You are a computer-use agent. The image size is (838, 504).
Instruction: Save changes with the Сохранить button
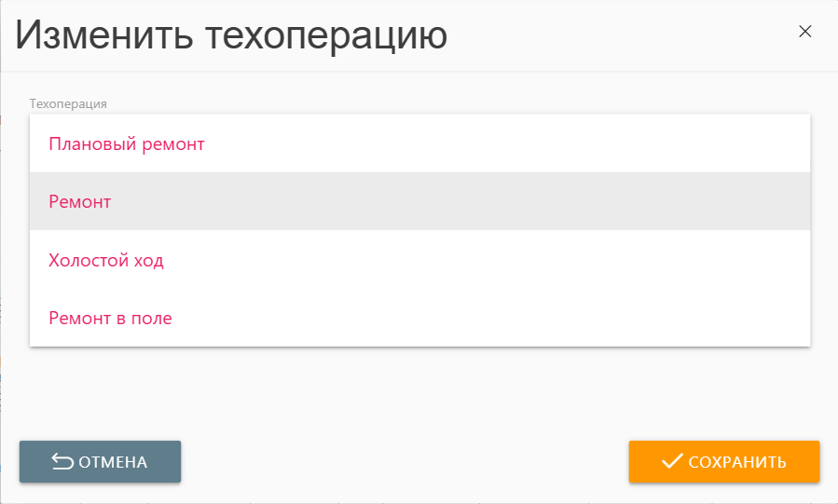[x=723, y=462]
